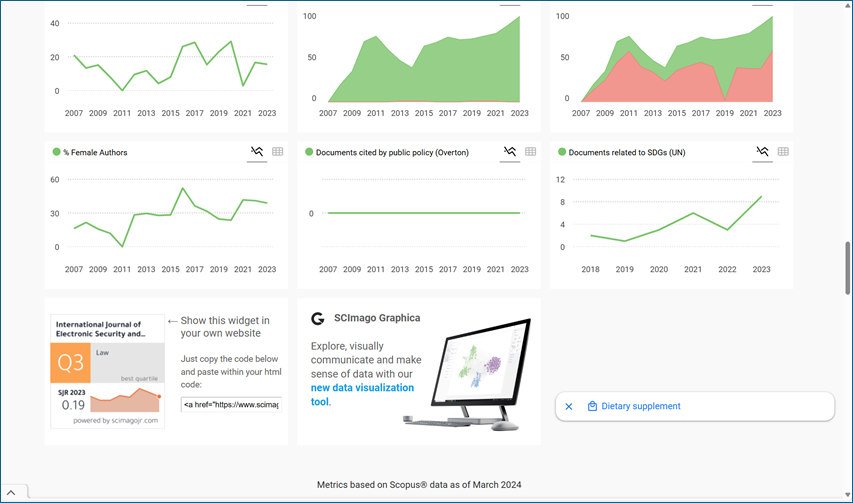The height and width of the screenshot is (503, 853).
Task: Click green legend dot for SDG documents
Action: 561,153
